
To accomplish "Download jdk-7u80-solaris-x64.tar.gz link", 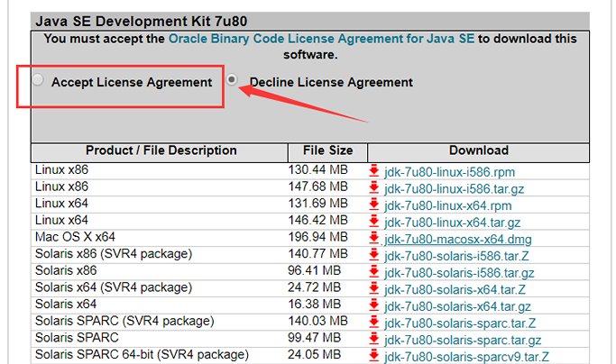I will tap(457, 306).
